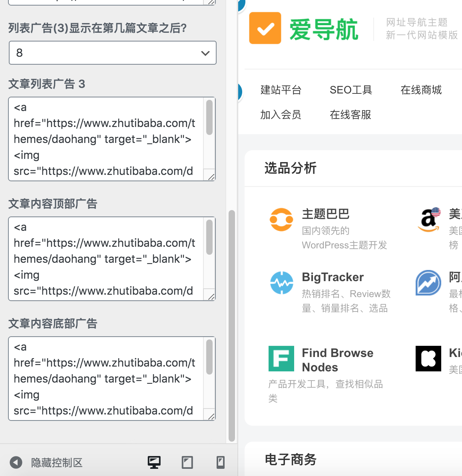
Task: Click the resize handle of 文章列表广告 3 textarea
Action: pos(211,177)
